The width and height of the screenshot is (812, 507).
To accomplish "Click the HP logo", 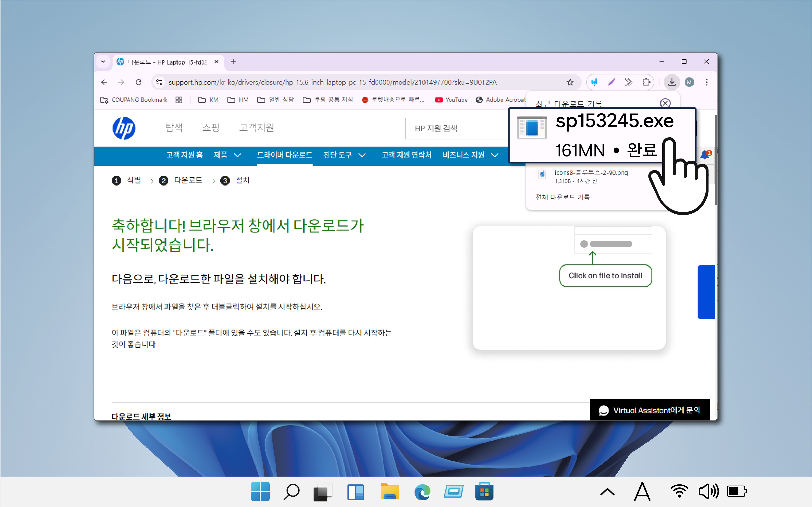I will coord(124,128).
